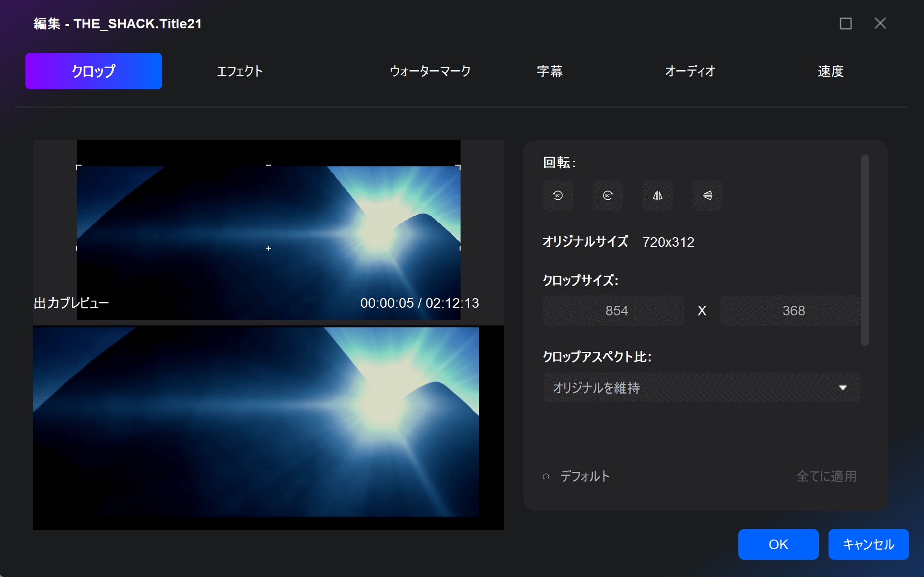Screen dimensions: 924x577
Task: Rotate video 90 degrees clockwise
Action: [x=607, y=195]
